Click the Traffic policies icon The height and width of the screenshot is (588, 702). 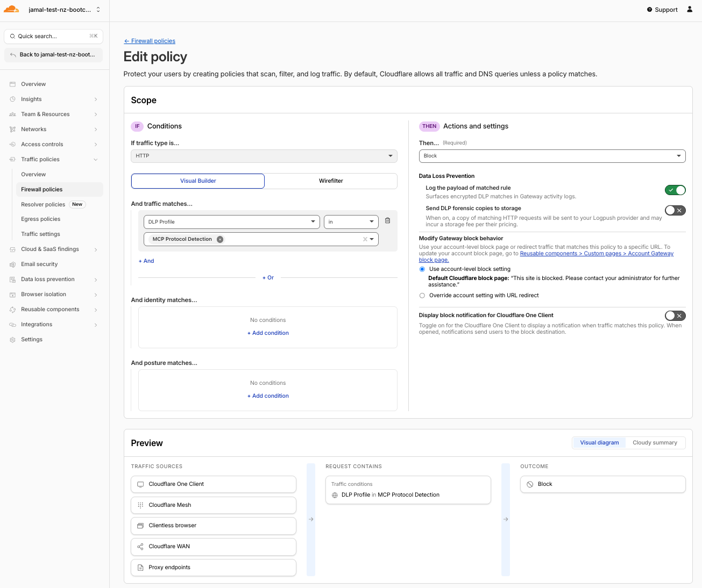point(12,160)
